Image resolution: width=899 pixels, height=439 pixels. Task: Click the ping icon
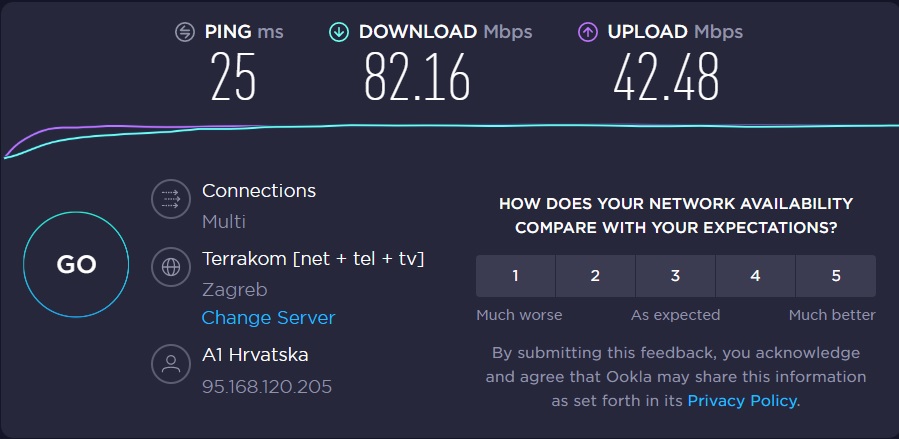click(184, 32)
